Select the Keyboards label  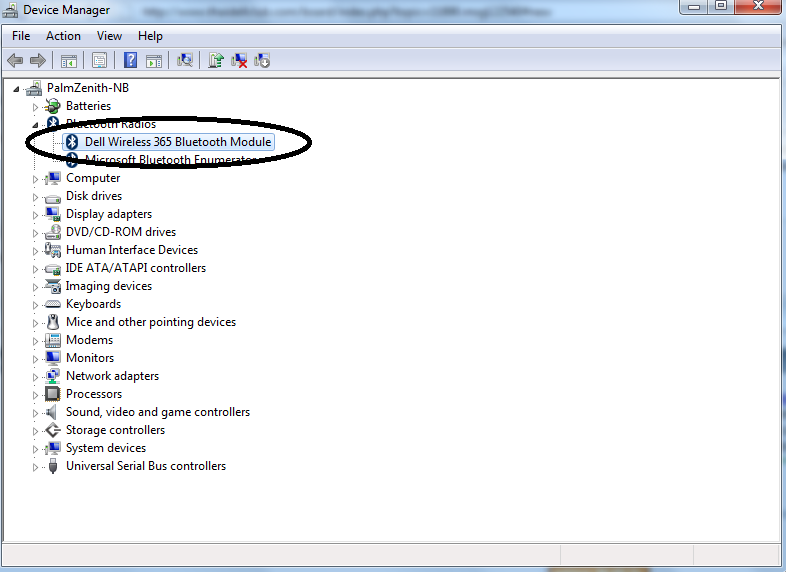coord(94,304)
